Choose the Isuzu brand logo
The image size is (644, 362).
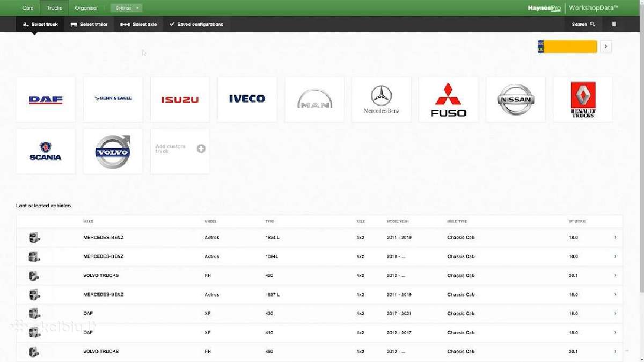180,99
